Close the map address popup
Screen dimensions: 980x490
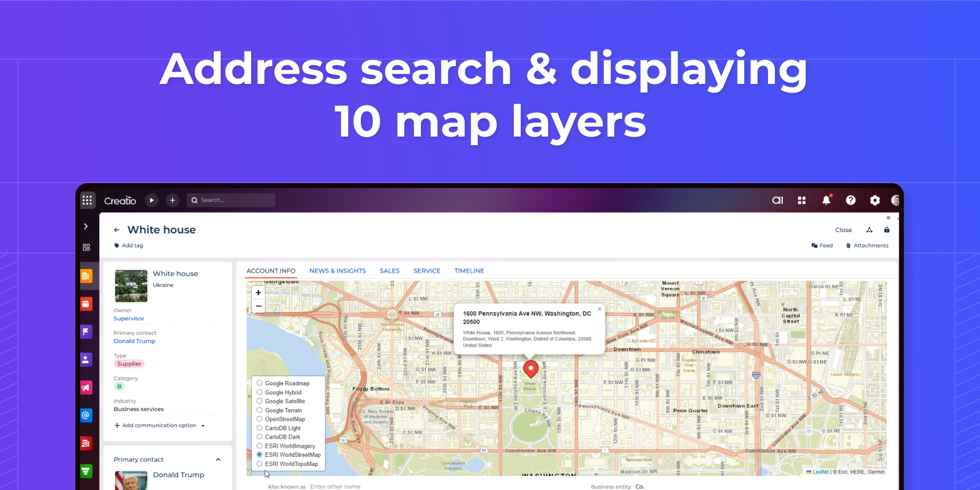point(600,309)
